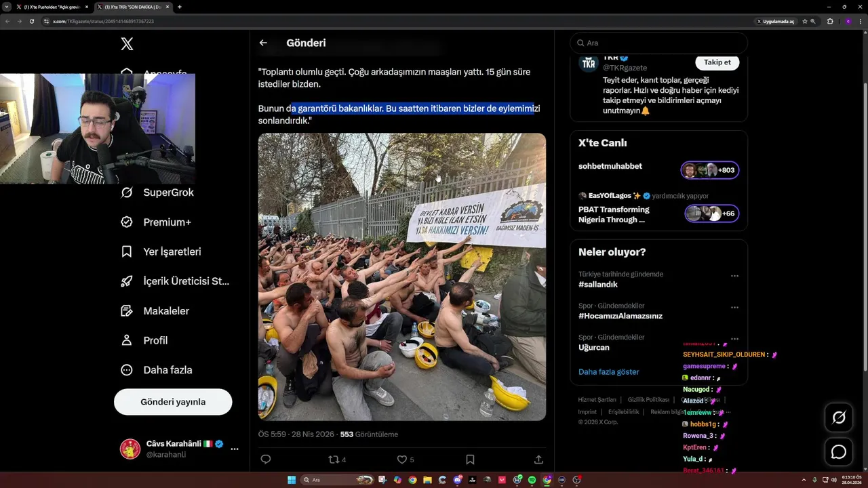Image resolution: width=868 pixels, height=488 pixels.
Task: Follow TKR with Takip et button
Action: tap(717, 62)
